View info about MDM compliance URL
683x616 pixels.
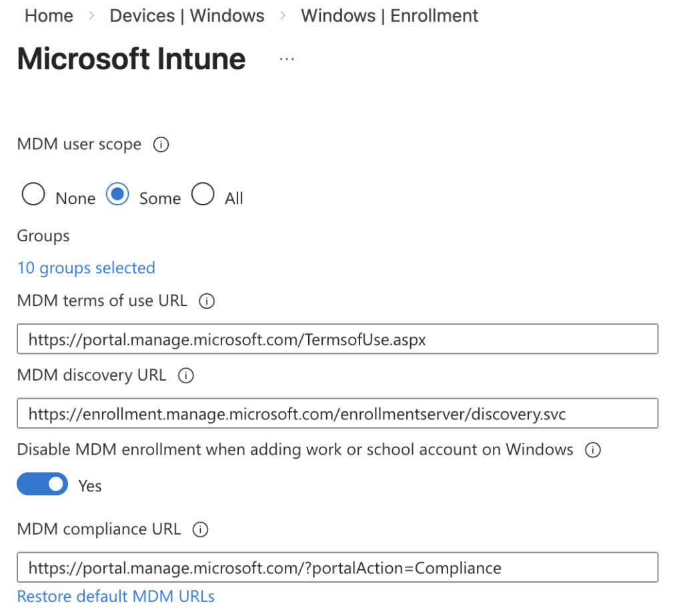[200, 530]
